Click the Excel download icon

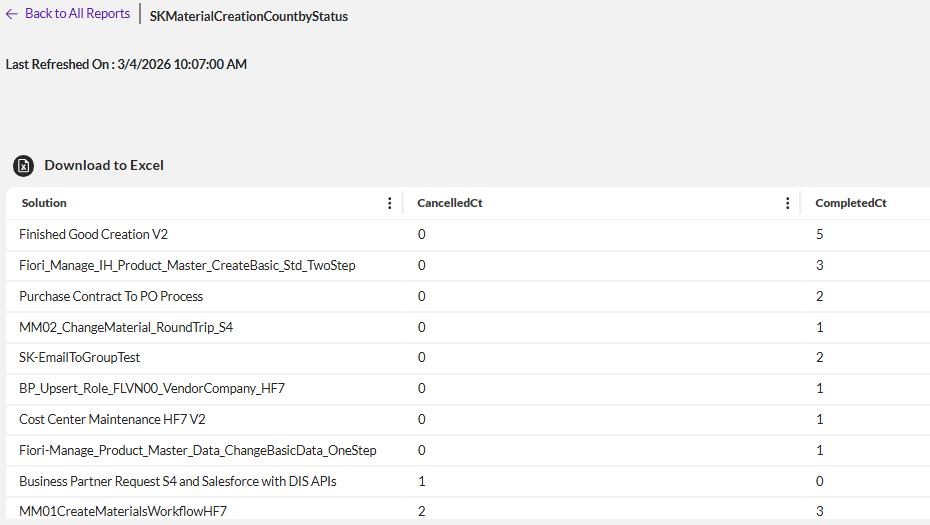tap(23, 166)
